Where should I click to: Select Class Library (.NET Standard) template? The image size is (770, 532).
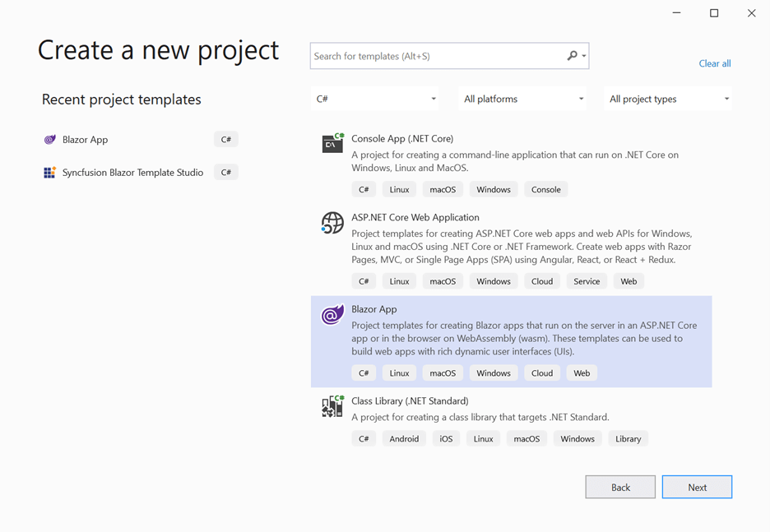click(410, 401)
